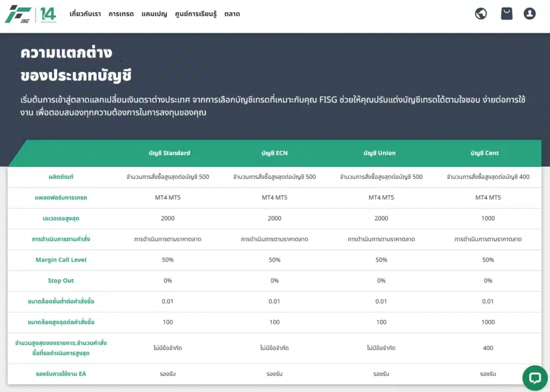The image size is (550, 392).
Task: Open the เกี่ยวกับเรา menu
Action: pyautogui.click(x=85, y=14)
